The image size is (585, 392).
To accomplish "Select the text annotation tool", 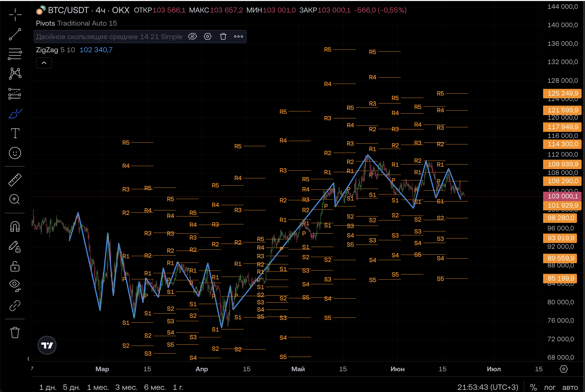I will pos(15,133).
